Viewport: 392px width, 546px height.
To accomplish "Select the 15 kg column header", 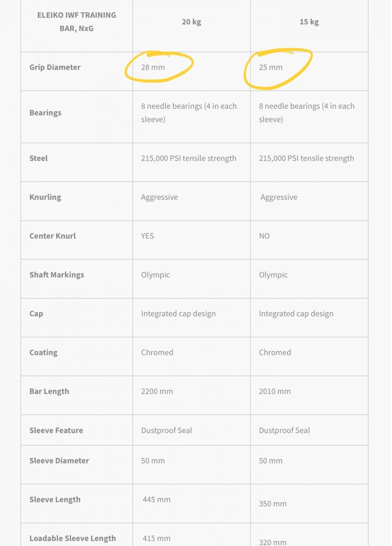I will [x=309, y=22].
